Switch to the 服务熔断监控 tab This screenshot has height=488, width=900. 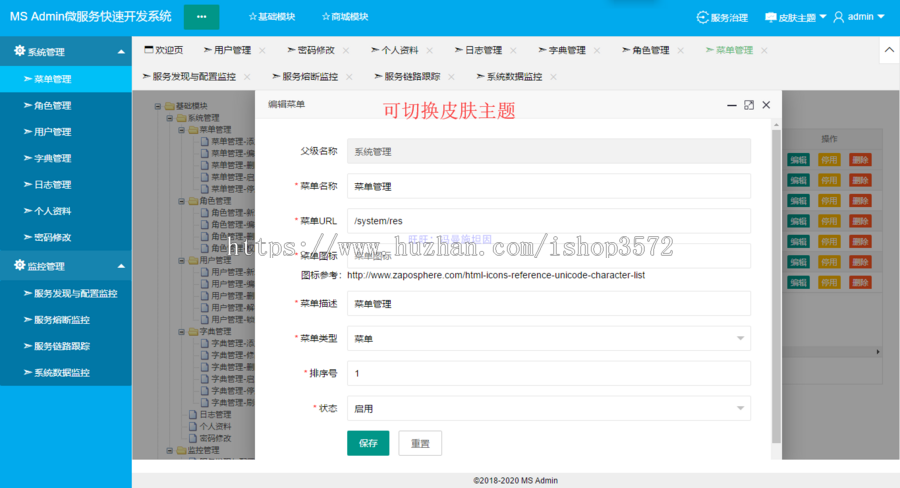[305, 76]
